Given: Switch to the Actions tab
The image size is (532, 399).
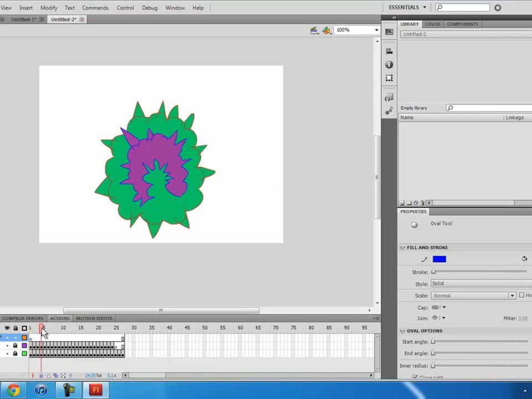Looking at the screenshot, I should point(60,319).
